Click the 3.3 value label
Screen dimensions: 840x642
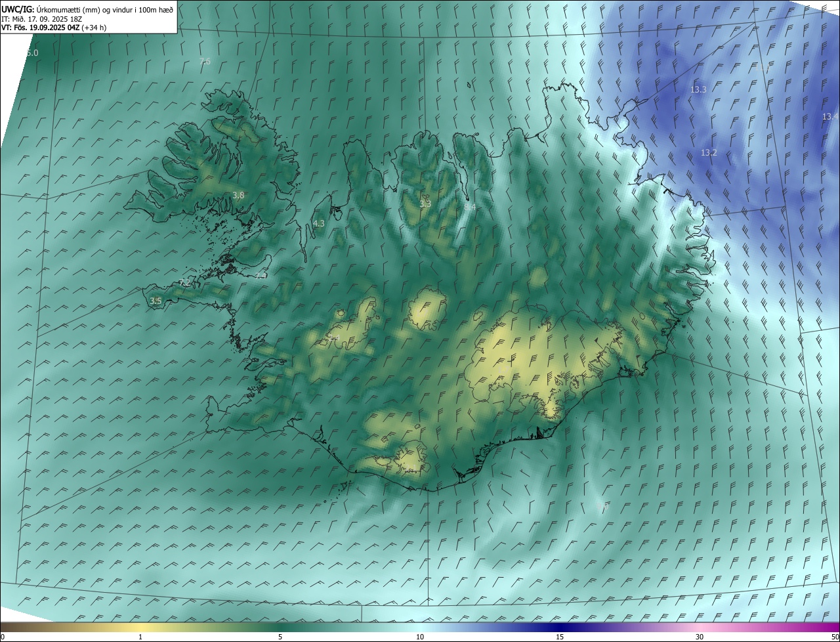(425, 203)
